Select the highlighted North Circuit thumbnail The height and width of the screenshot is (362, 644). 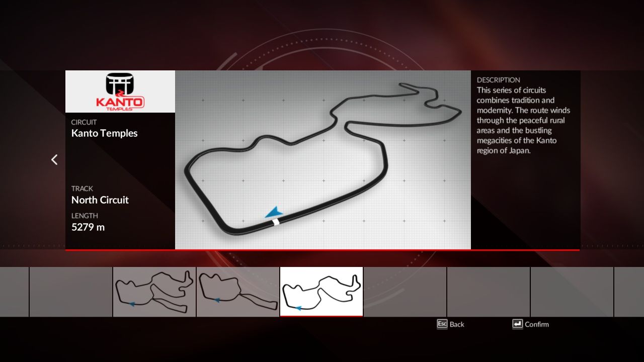click(x=321, y=292)
